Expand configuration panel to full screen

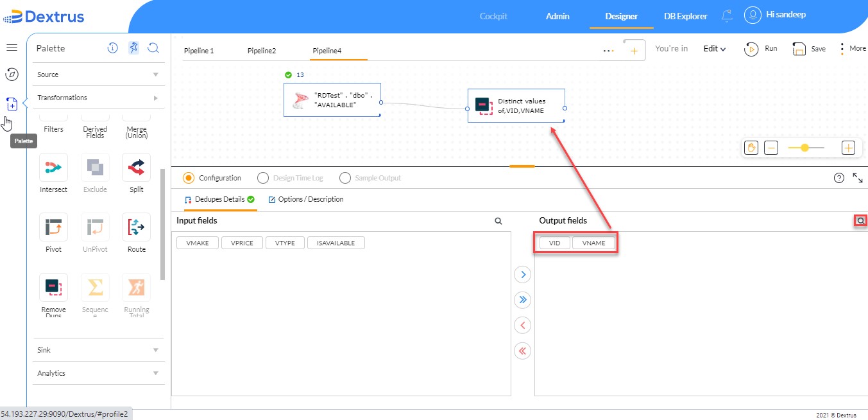[858, 178]
